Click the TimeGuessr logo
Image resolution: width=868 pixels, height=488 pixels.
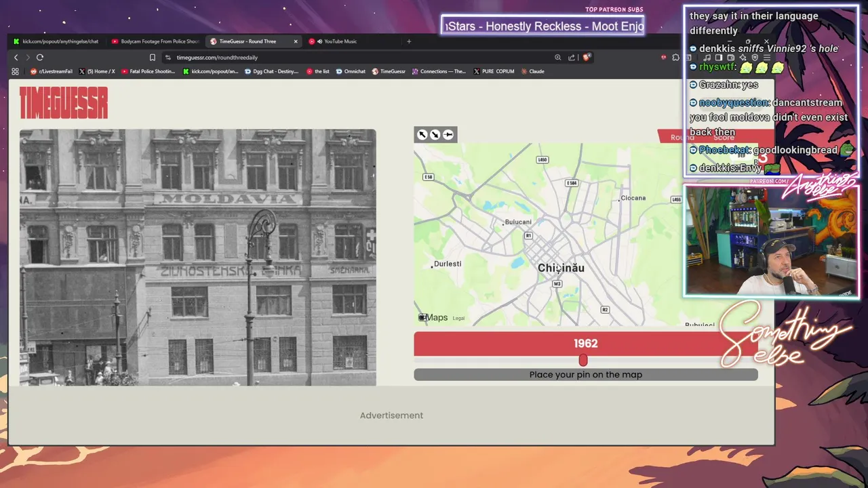click(x=64, y=103)
